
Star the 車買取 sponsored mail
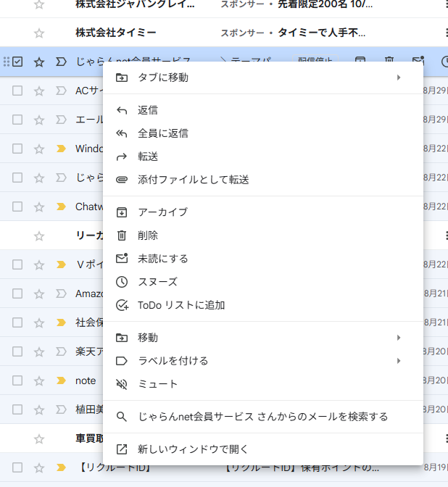(39, 439)
